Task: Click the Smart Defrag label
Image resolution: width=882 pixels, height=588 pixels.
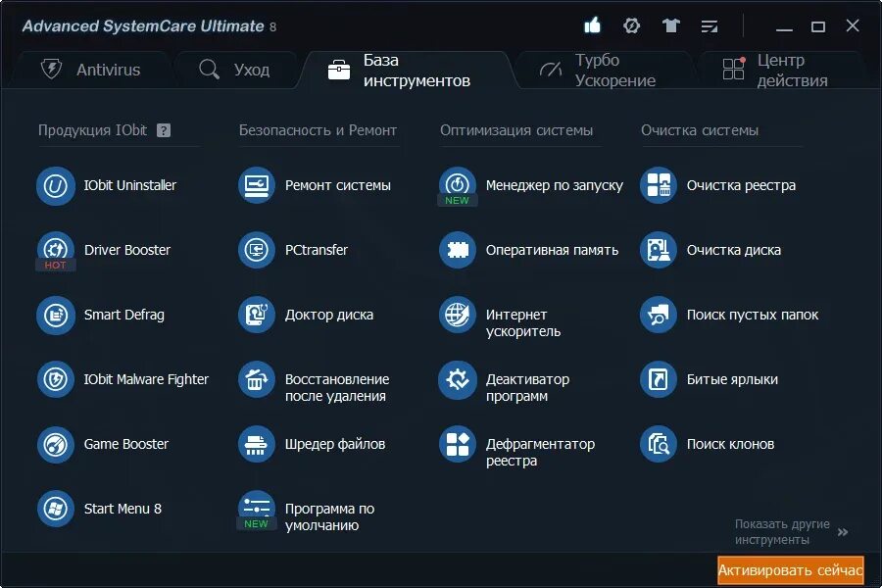Action: [124, 316]
